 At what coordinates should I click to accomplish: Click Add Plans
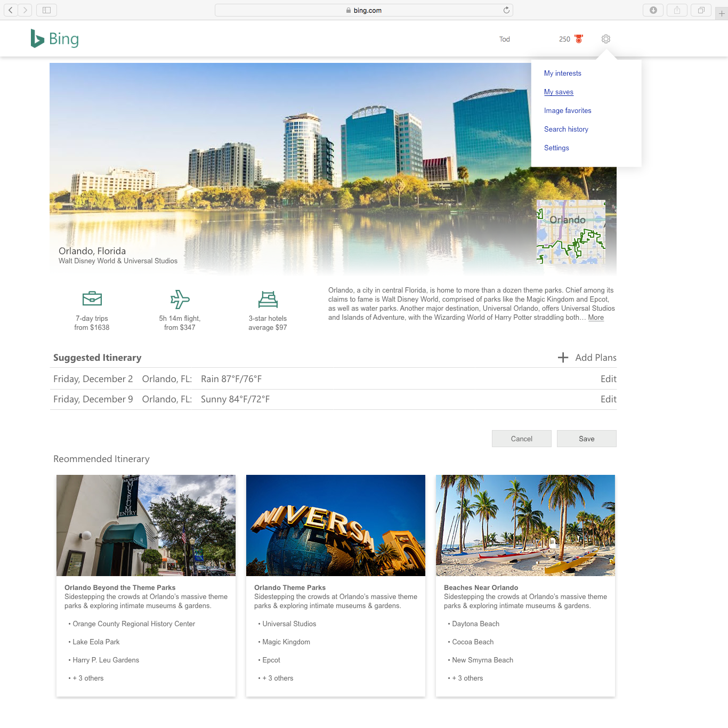pyautogui.click(x=596, y=358)
